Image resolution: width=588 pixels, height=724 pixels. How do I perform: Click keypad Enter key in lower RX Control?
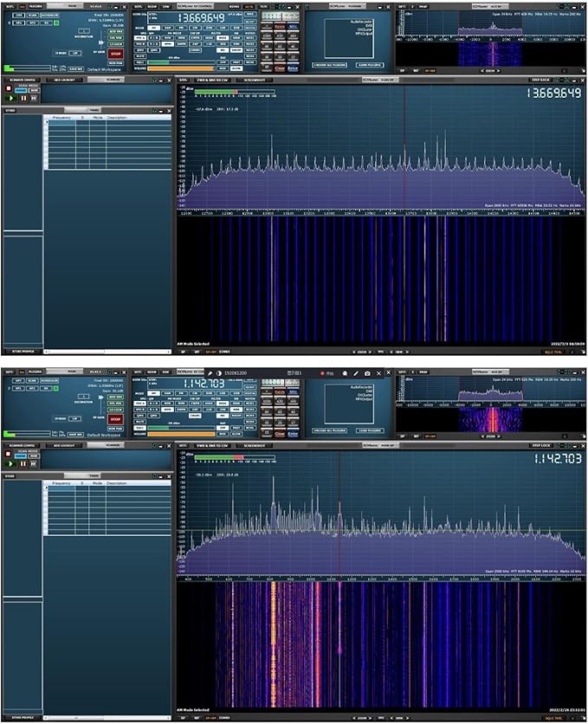(293, 434)
